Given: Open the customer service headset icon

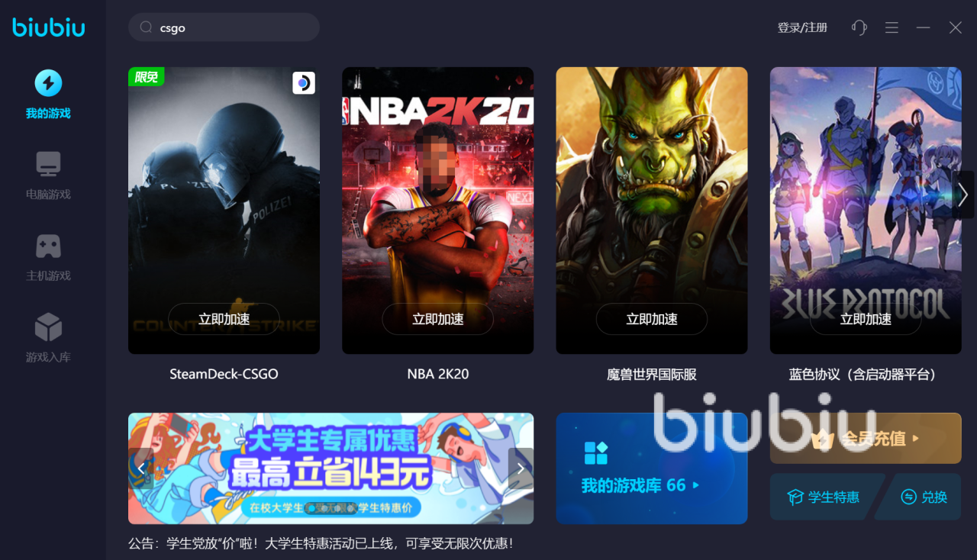Looking at the screenshot, I should pyautogui.click(x=859, y=27).
